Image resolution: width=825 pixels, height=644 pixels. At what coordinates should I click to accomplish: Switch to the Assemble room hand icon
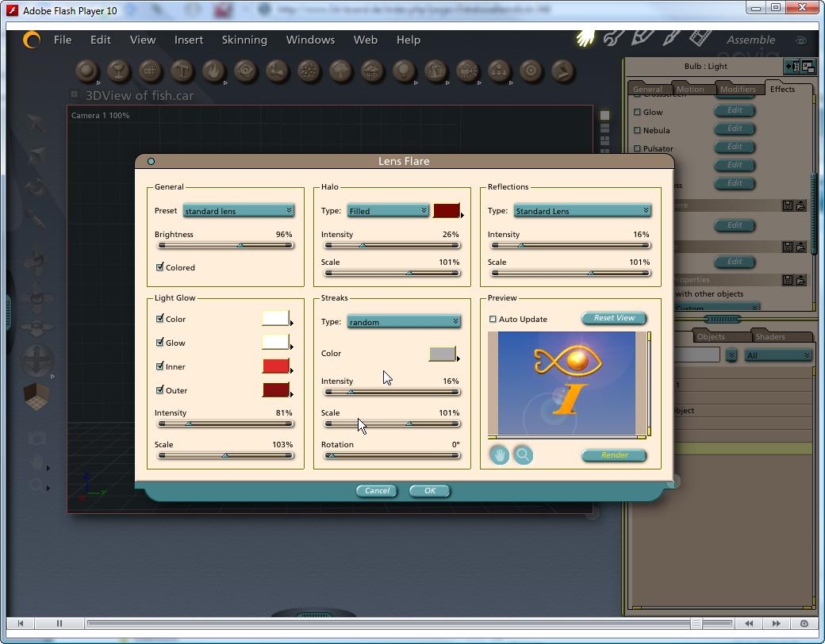585,37
